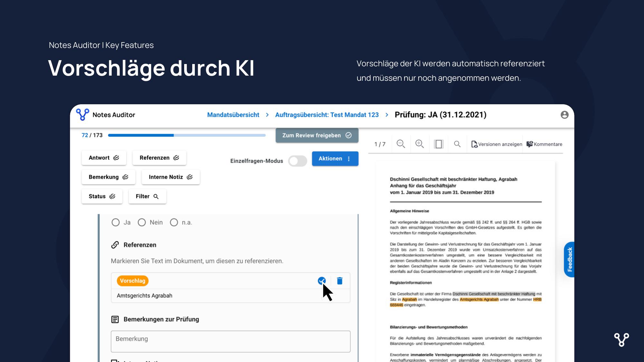Open the Kommentare panel
644x362 pixels.
coord(545,144)
